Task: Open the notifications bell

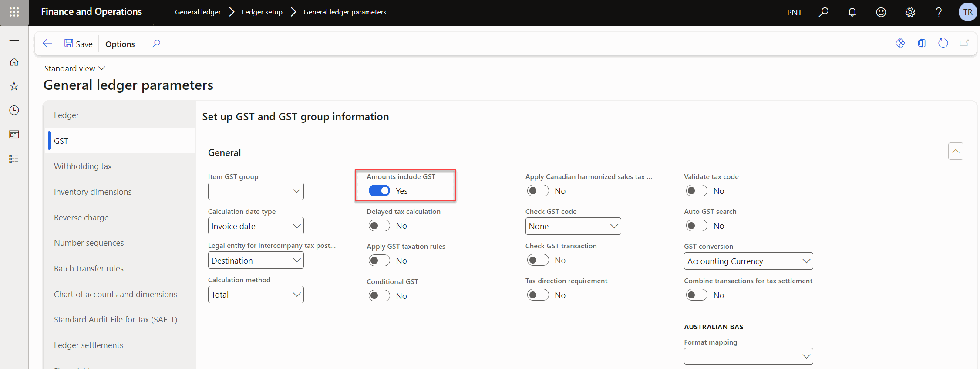Action: [852, 12]
